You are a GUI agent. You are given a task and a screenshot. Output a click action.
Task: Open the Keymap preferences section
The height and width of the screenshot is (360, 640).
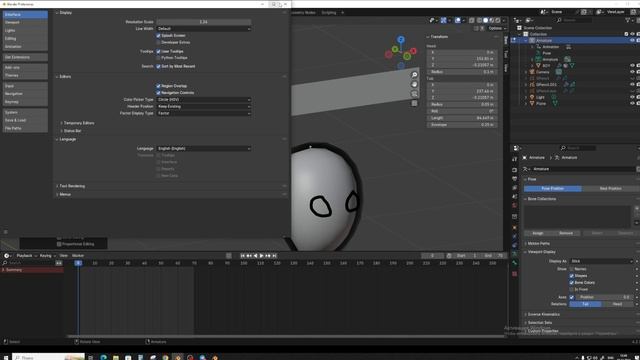pyautogui.click(x=25, y=102)
